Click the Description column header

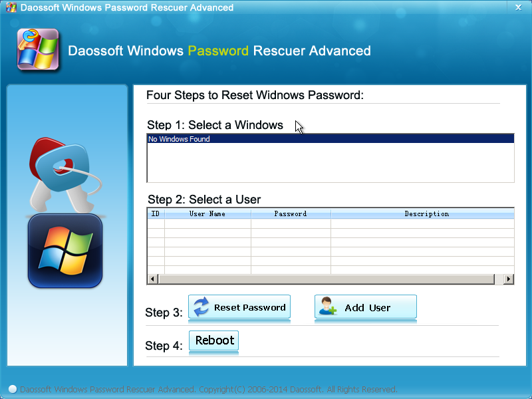pyautogui.click(x=422, y=213)
